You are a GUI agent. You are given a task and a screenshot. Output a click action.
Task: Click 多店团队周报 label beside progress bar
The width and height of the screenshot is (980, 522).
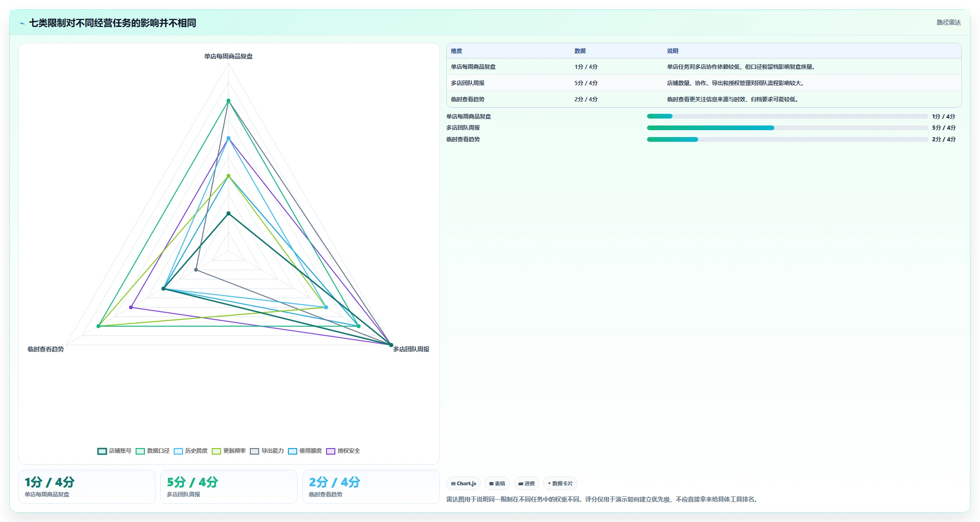pos(463,128)
